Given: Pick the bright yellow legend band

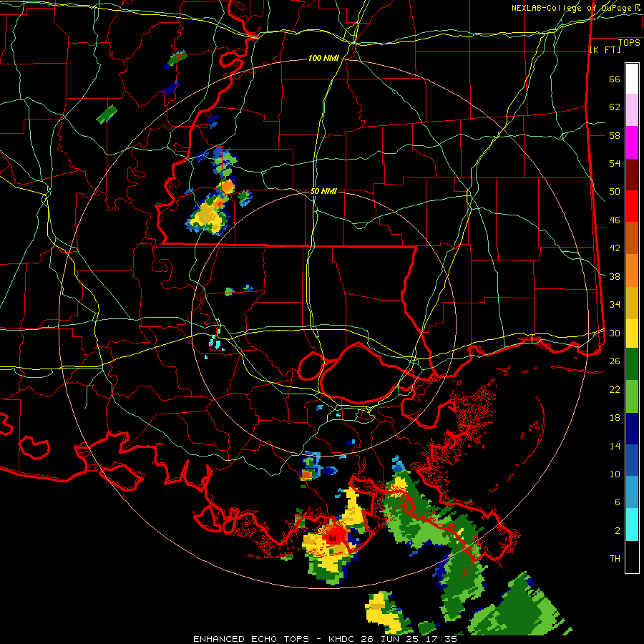Looking at the screenshot, I should point(632,333).
